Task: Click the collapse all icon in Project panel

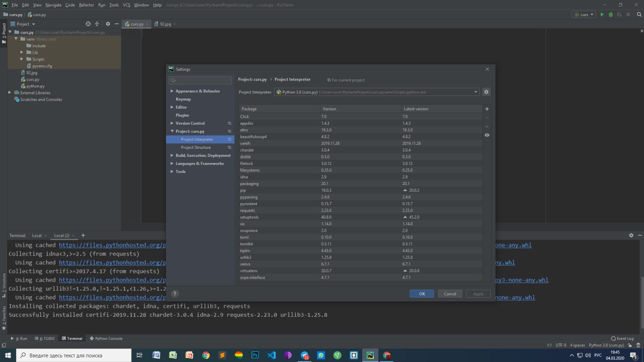Action: pos(98,24)
